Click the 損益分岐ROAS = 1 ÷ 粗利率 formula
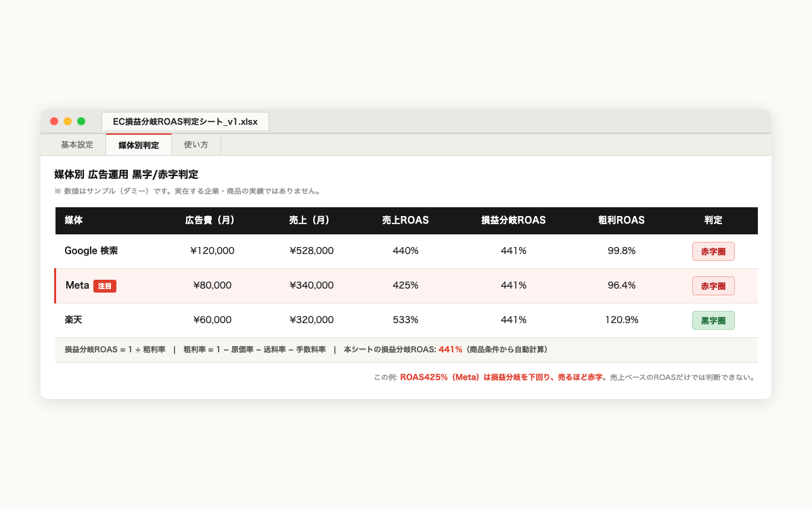The height and width of the screenshot is (508, 812). 115,350
